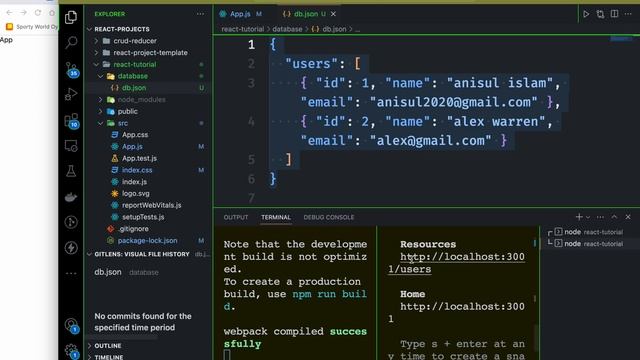Show additional activity bar views via ellipsis
Screen dimensions: 640x360
point(71,273)
